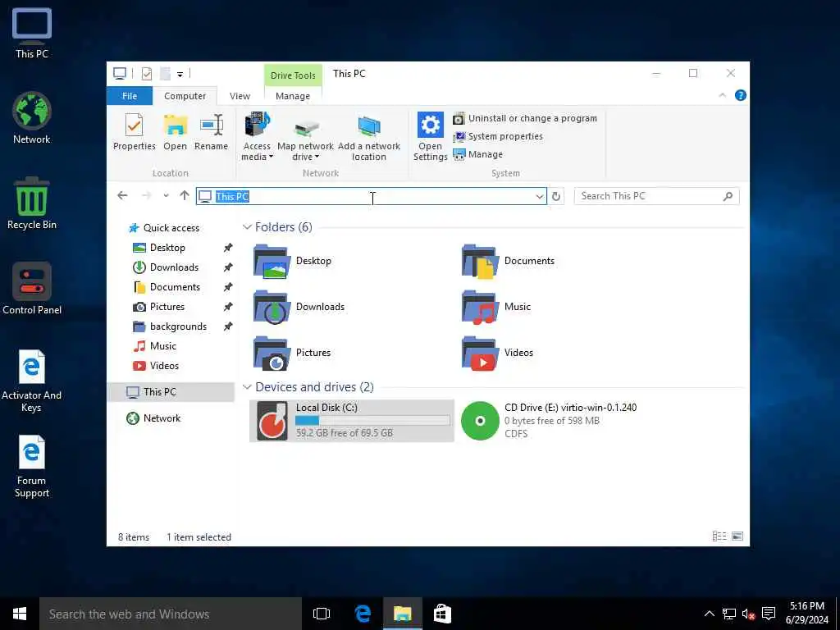Viewport: 840px width, 630px height.
Task: Click the Back navigation arrow
Action: pos(123,195)
